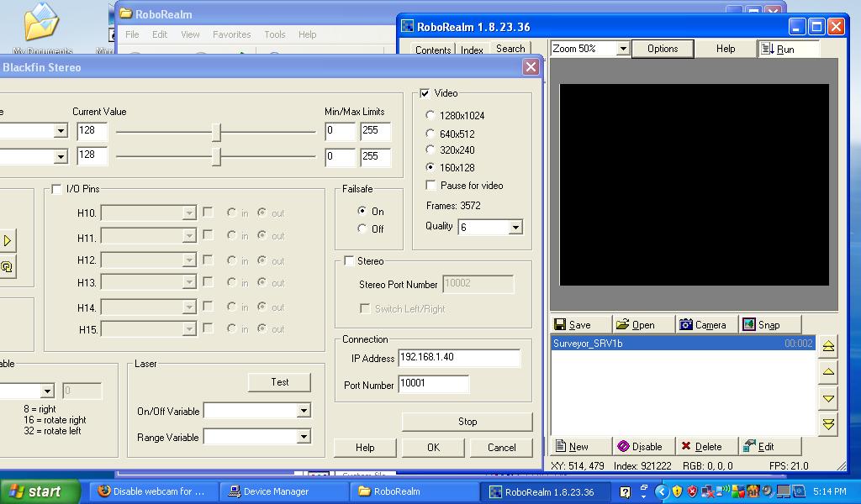Expand the Zoom 50% dropdown
The height and width of the screenshot is (504, 861).
click(x=623, y=49)
